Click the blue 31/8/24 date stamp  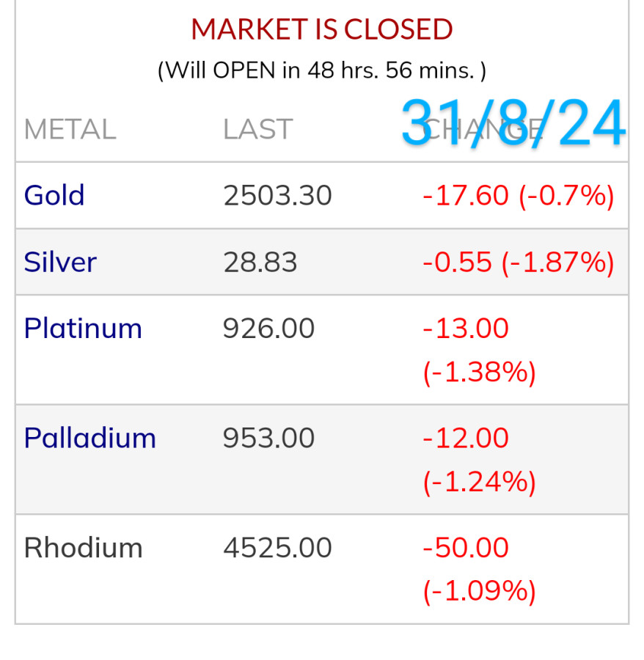click(x=513, y=122)
